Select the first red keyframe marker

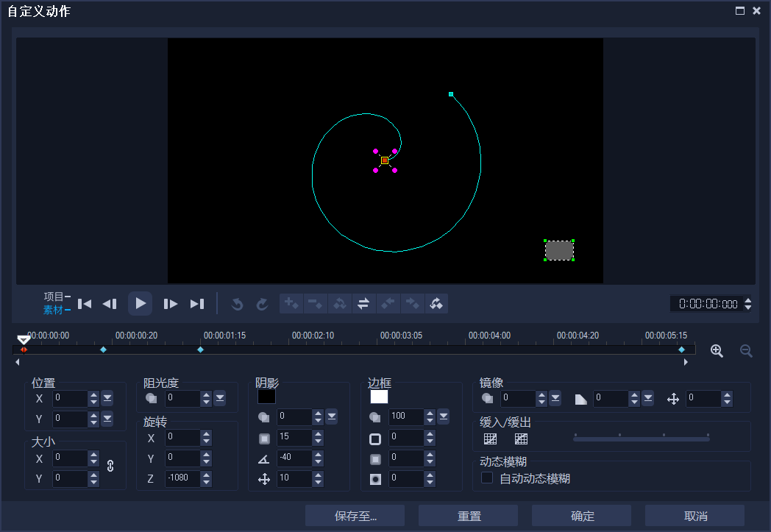[x=24, y=350]
